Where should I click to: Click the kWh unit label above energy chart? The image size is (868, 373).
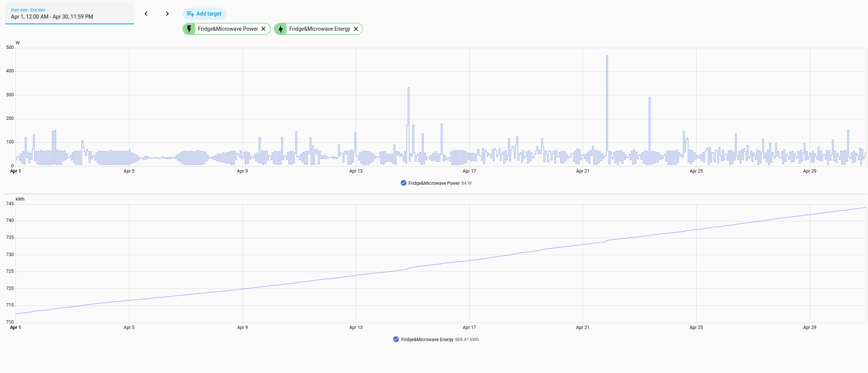(20, 199)
